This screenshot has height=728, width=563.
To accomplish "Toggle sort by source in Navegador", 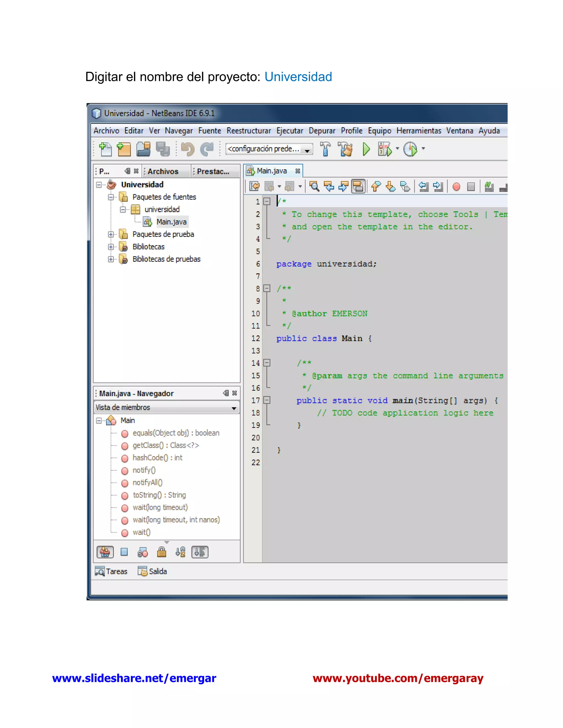I will pyautogui.click(x=200, y=552).
